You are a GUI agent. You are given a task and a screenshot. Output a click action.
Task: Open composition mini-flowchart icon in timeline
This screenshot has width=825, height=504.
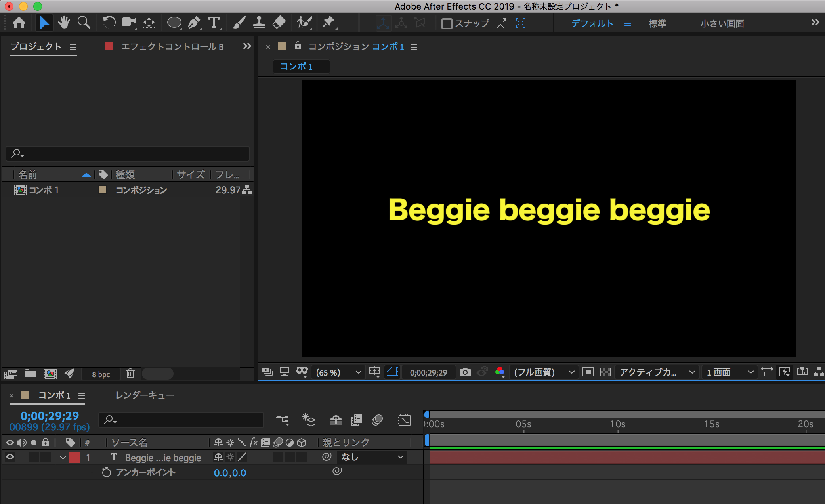coord(283,420)
